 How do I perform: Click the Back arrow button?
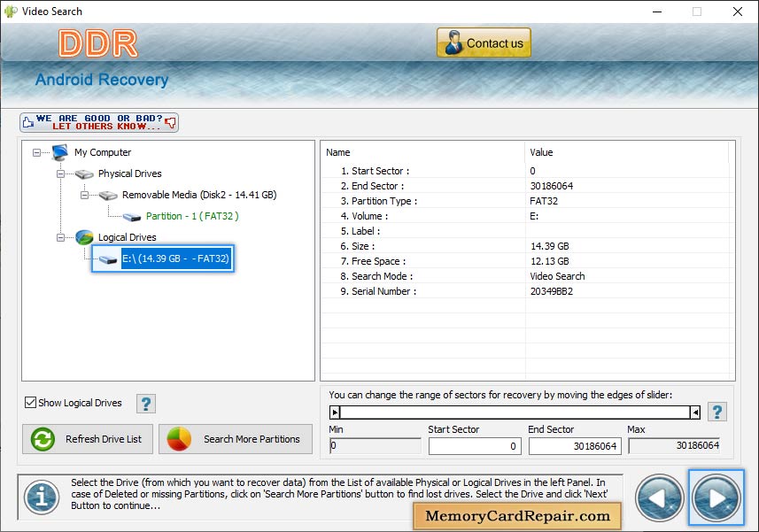pyautogui.click(x=659, y=498)
